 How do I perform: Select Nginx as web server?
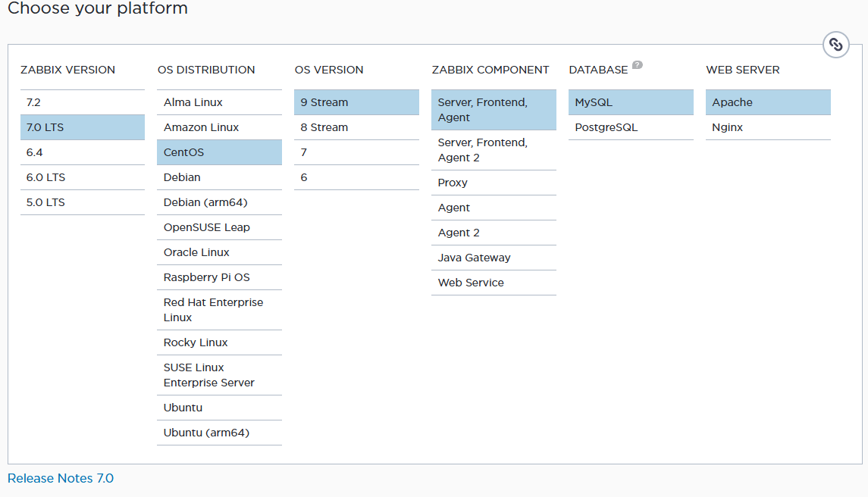point(768,127)
